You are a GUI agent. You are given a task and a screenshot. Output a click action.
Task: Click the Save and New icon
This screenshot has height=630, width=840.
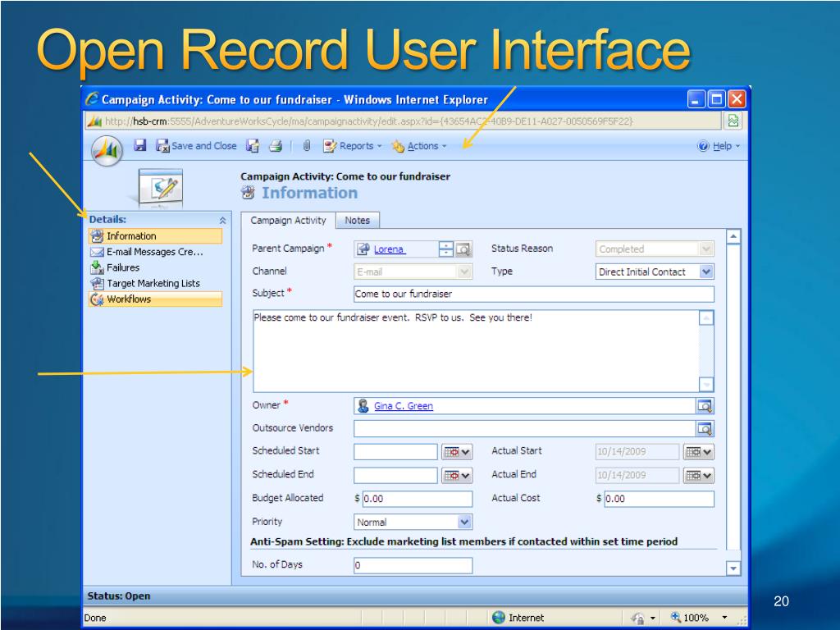(253, 146)
